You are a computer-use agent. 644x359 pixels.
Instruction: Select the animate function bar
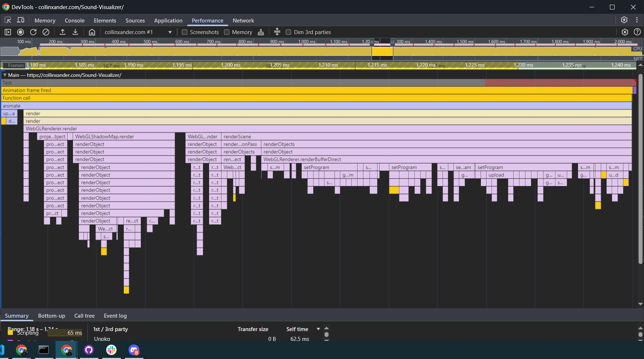click(x=317, y=106)
